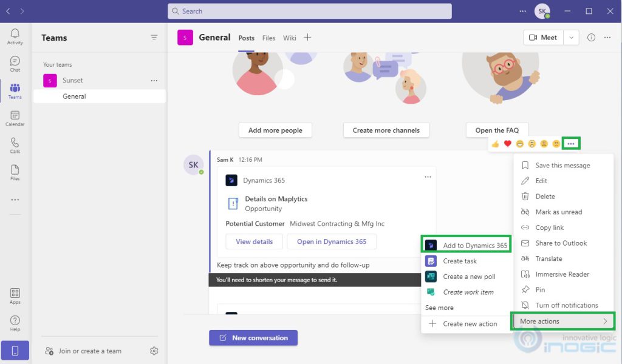
Task: Select Mark as unread from the menu
Action: [x=559, y=212]
